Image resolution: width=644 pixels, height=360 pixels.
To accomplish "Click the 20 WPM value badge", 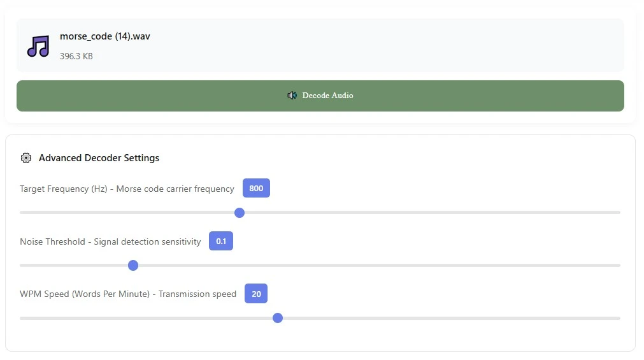I will (x=256, y=294).
